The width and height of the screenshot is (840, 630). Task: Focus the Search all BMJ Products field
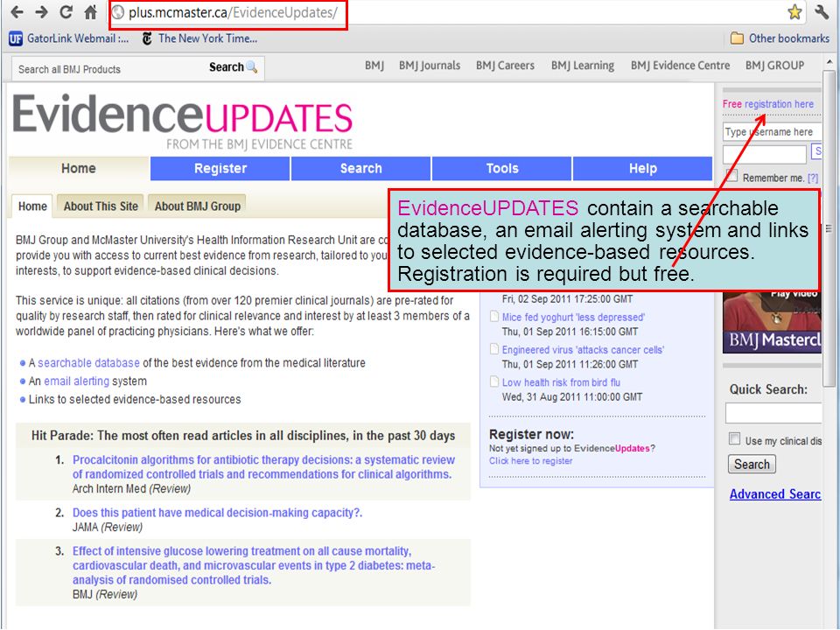point(107,69)
